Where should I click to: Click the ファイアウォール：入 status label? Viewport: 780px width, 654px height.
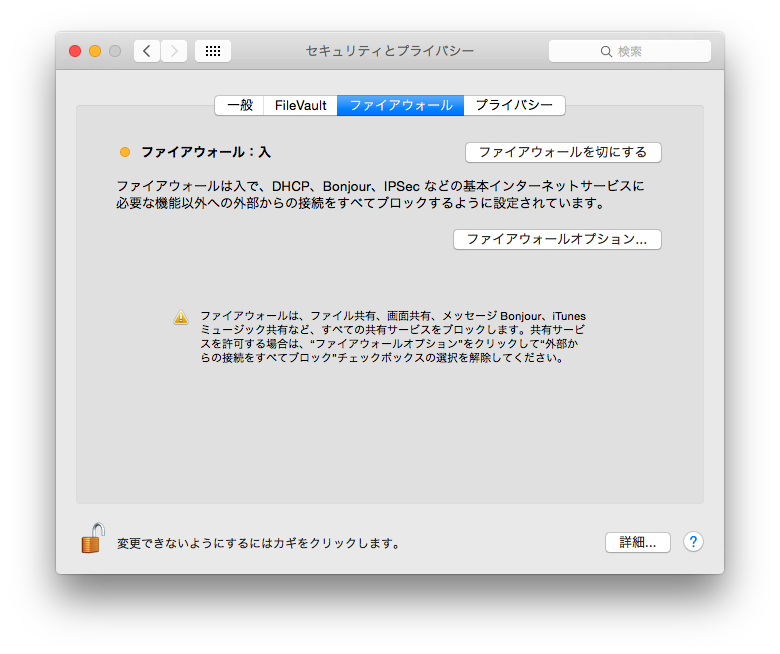pyautogui.click(x=206, y=152)
